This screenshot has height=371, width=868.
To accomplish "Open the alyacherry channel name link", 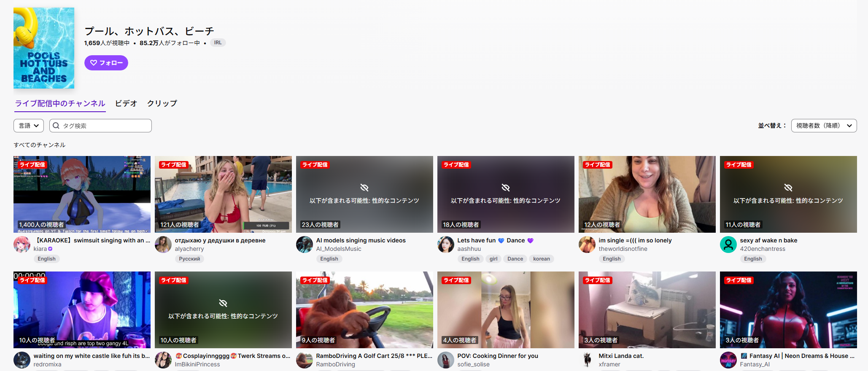I will 189,249.
